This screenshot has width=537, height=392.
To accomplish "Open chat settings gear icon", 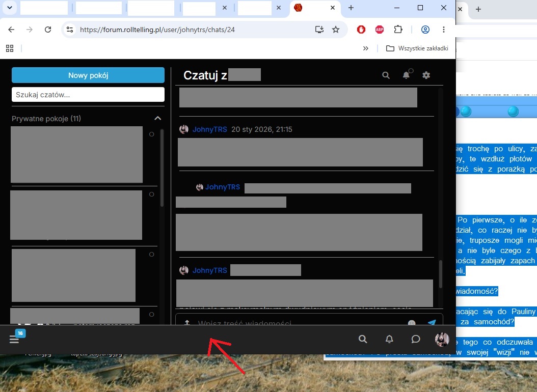I will [426, 75].
